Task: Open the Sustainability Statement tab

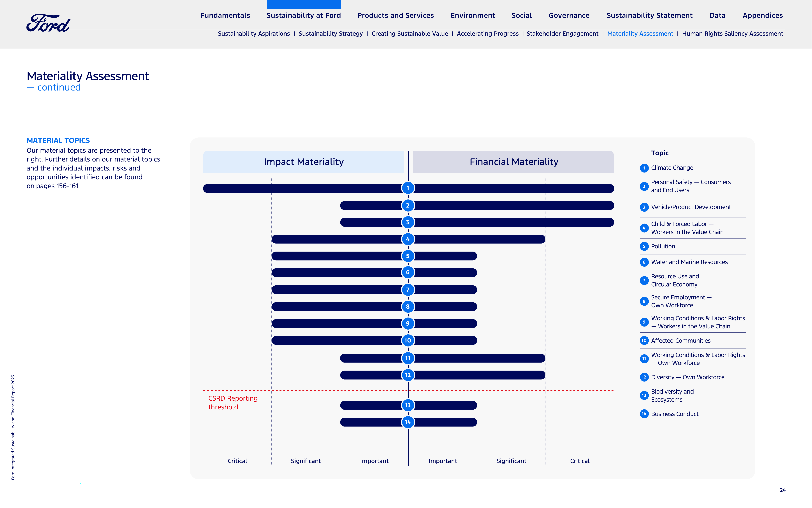Action: [x=650, y=15]
